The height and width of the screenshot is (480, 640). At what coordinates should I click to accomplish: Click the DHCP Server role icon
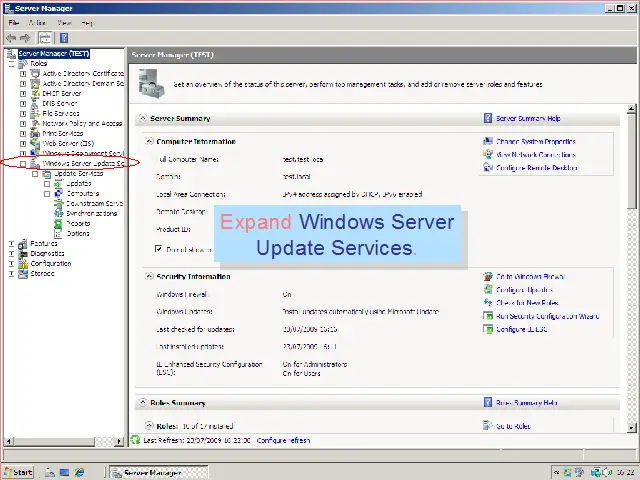35,93
